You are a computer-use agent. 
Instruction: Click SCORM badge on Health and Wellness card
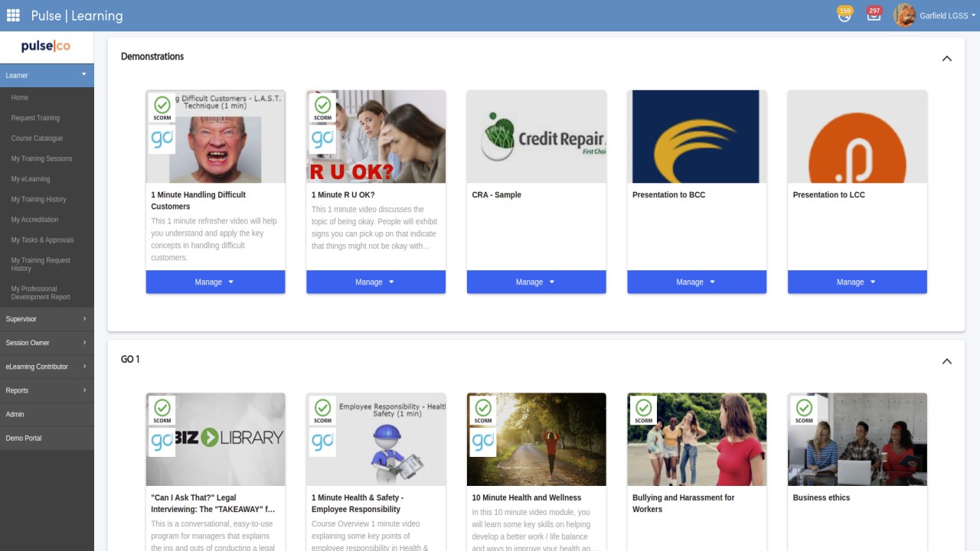[482, 410]
